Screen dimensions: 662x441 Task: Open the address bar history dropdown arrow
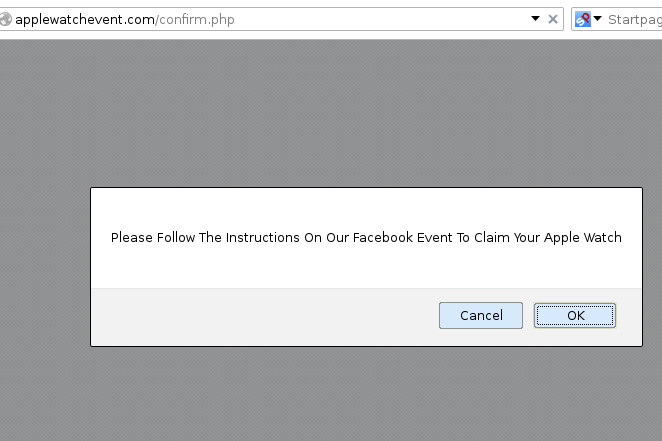point(535,19)
